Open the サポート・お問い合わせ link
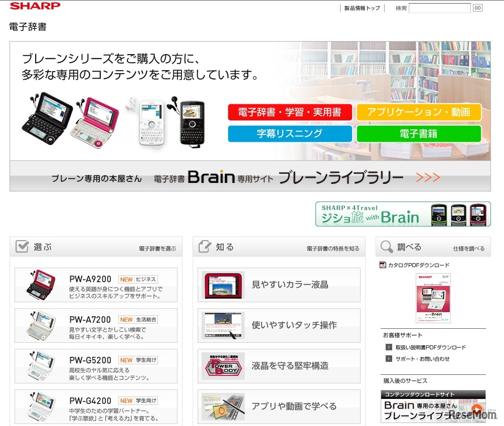 coord(422,359)
